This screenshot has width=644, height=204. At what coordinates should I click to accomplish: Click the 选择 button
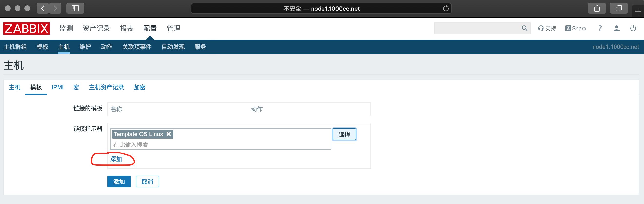[x=344, y=134]
